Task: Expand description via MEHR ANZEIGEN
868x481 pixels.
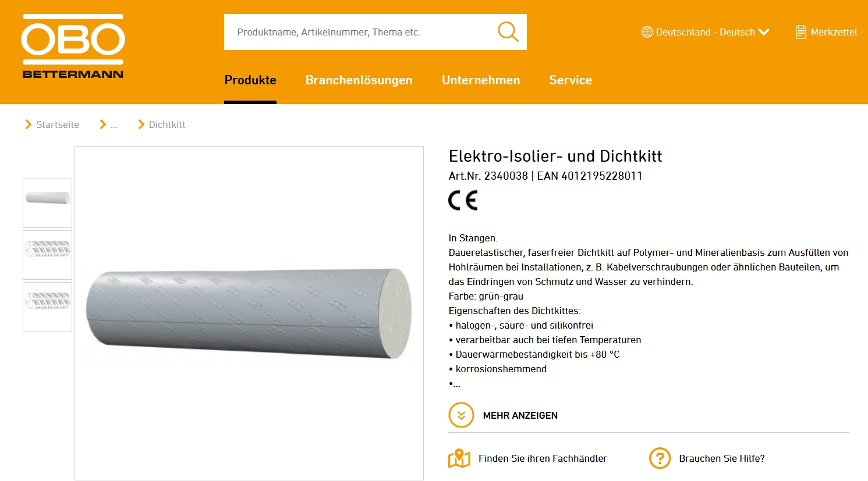Action: 520,415
